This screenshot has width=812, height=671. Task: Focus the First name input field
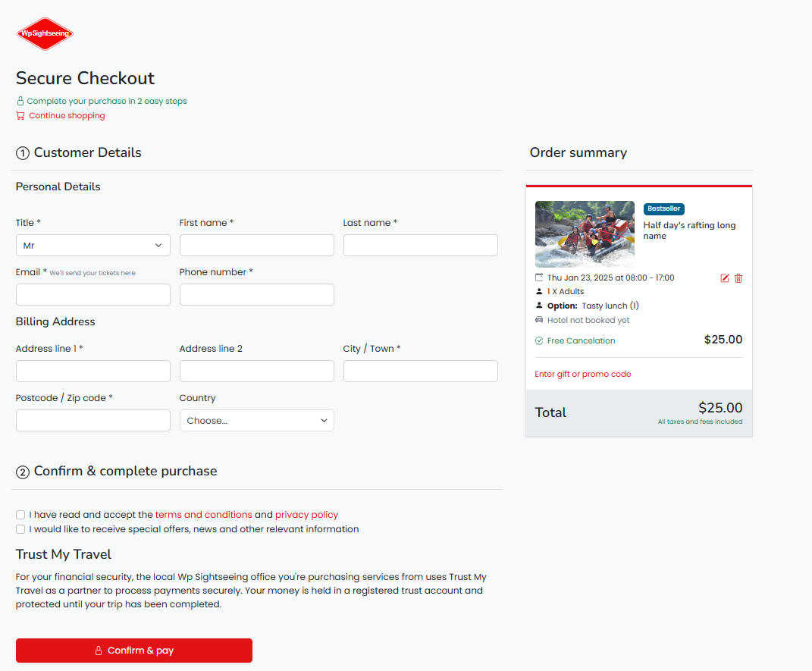(257, 246)
